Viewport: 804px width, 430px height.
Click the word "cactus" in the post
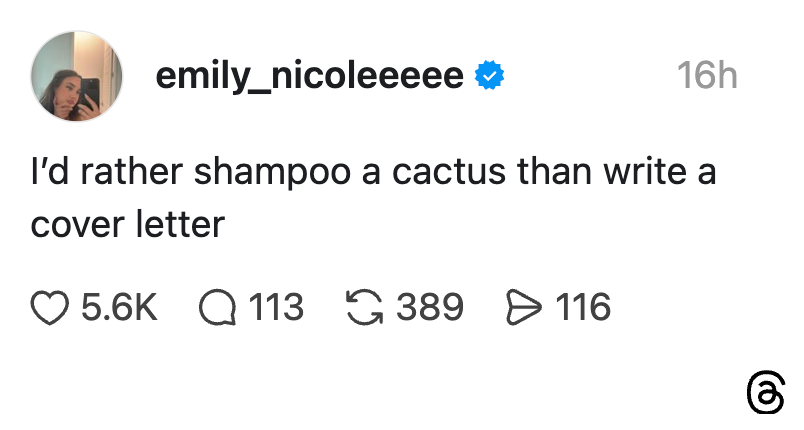(x=449, y=171)
